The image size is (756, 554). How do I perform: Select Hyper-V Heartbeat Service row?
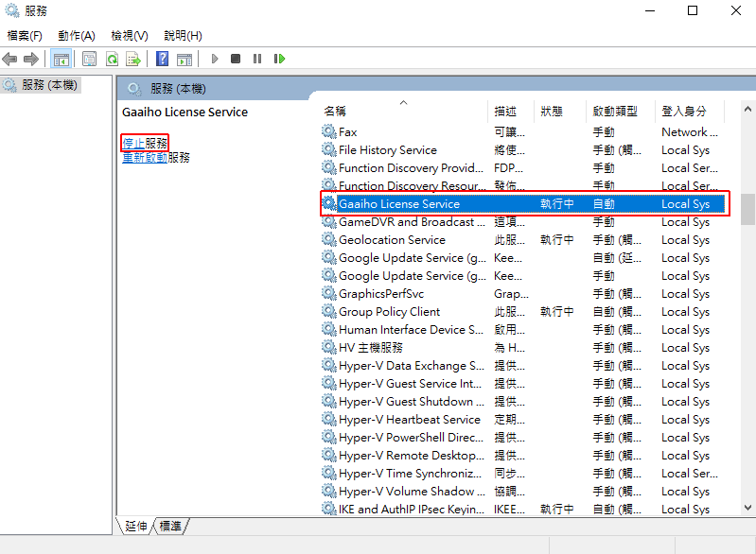(x=522, y=420)
